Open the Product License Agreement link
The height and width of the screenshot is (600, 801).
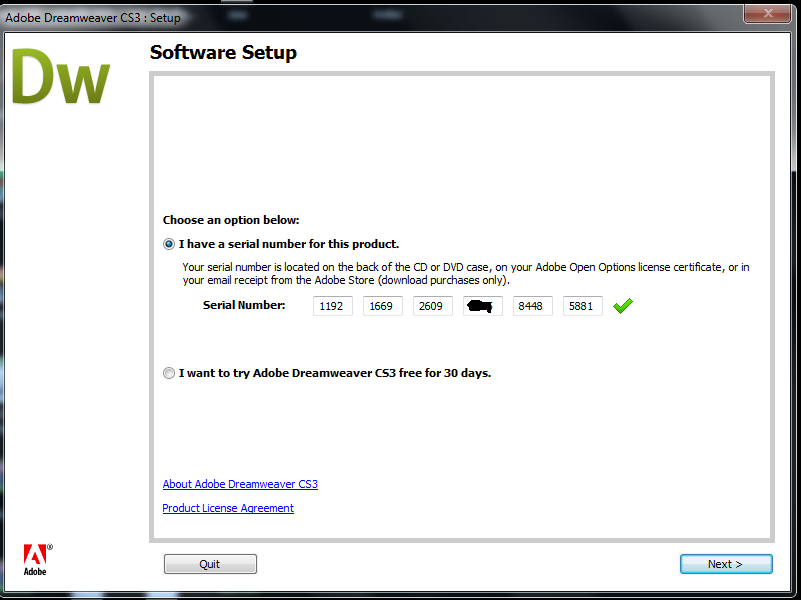[228, 508]
